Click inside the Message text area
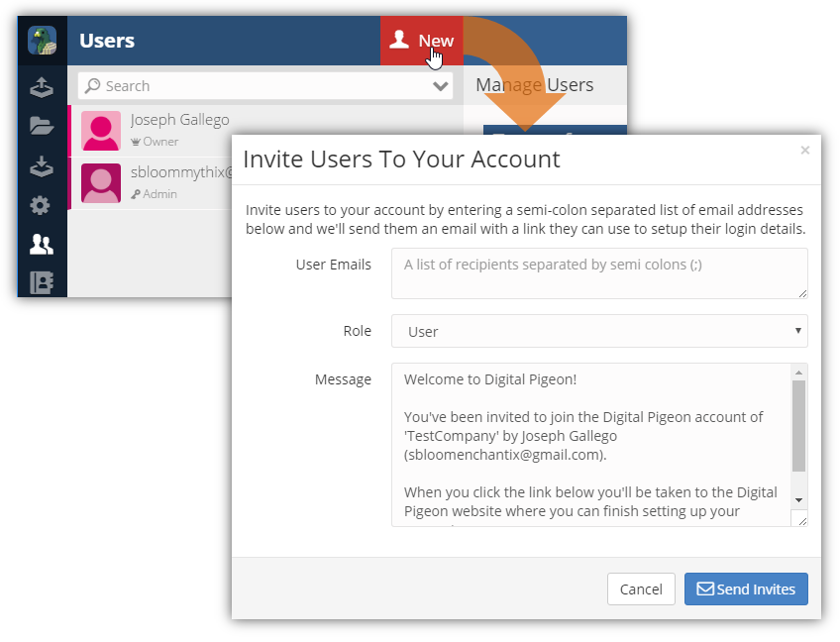Screen dimensions: 840x642 591,445
